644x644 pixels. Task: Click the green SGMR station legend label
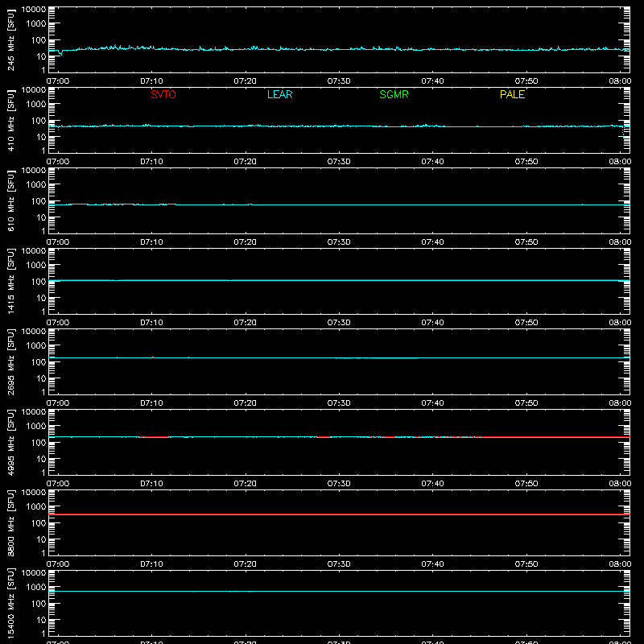click(x=394, y=94)
